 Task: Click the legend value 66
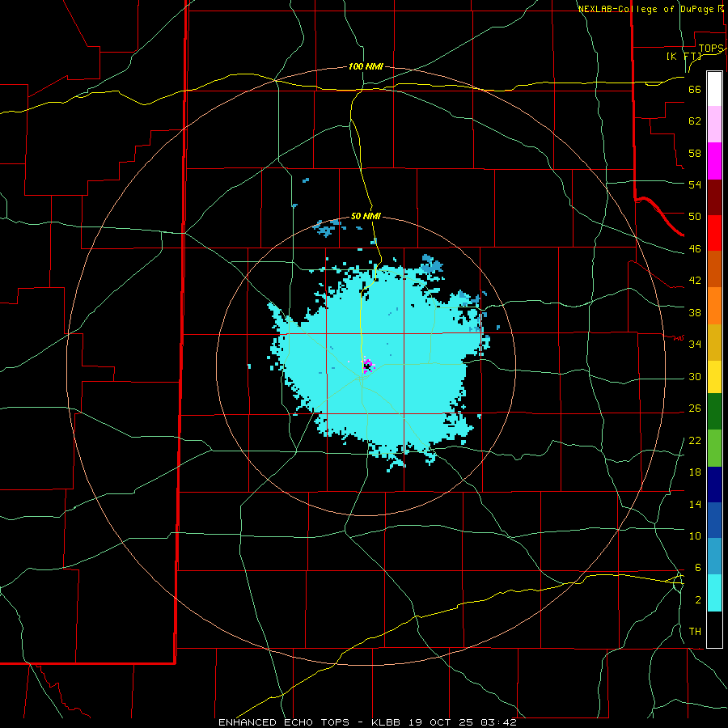[695, 90]
